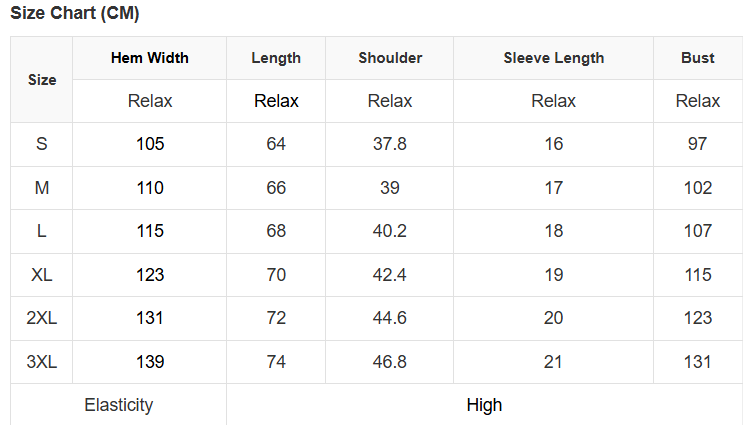Click the M size row label
Image resolution: width=753 pixels, height=425 pixels.
tap(42, 188)
